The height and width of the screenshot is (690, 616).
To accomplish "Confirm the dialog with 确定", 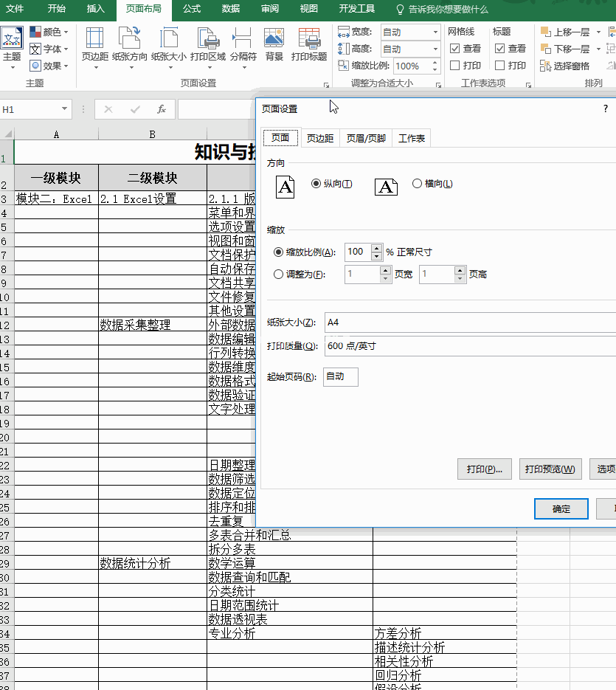I will click(561, 509).
